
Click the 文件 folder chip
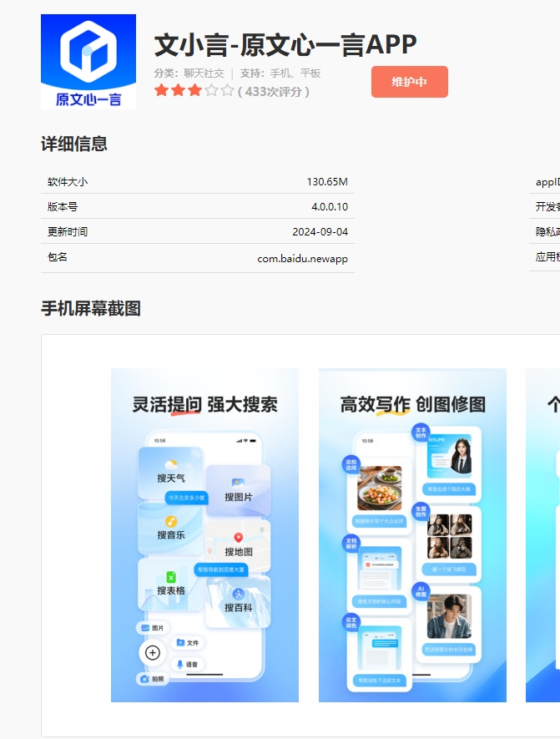[188, 642]
